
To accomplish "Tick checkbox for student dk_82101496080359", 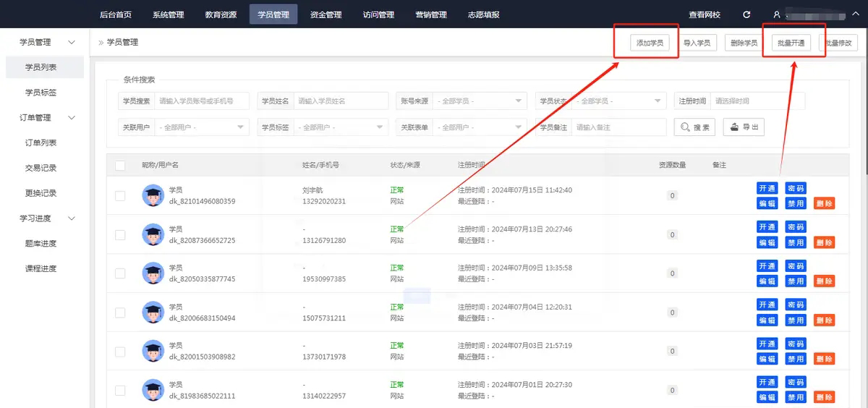I will (x=120, y=196).
